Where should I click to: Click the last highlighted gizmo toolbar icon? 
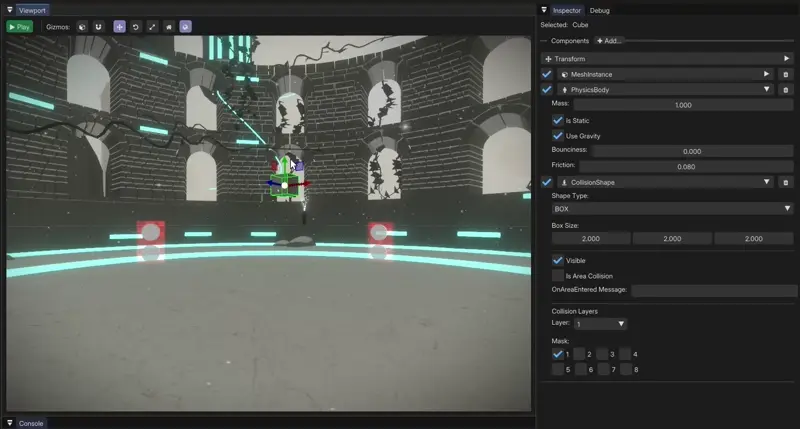[x=186, y=27]
